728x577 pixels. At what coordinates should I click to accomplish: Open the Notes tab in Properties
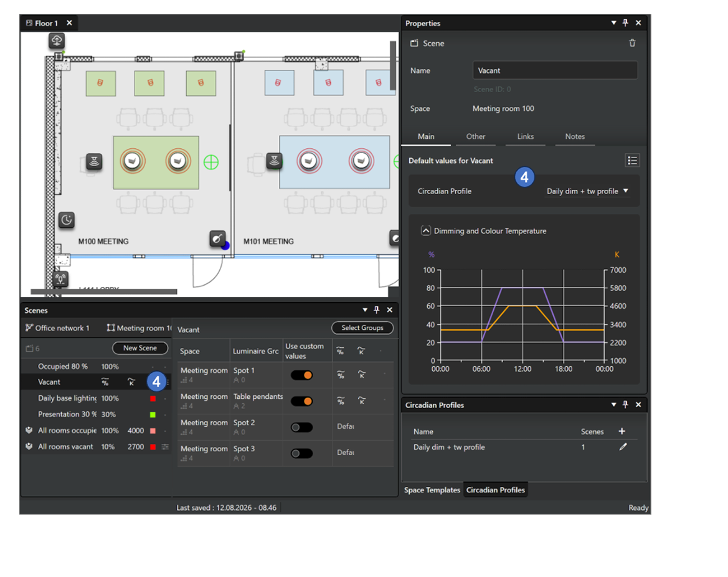(575, 136)
